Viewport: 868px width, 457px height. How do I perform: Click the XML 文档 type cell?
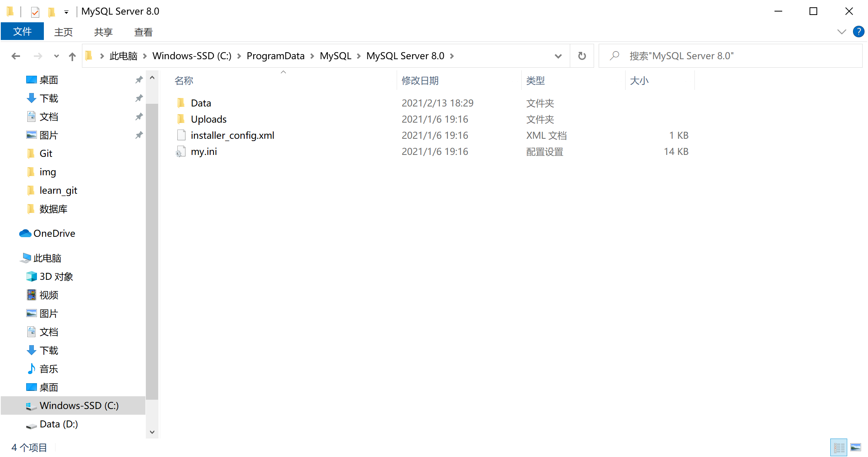[546, 135]
